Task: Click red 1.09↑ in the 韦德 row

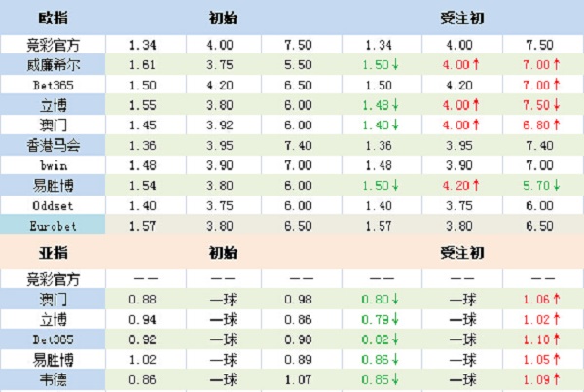Action: pyautogui.click(x=541, y=379)
